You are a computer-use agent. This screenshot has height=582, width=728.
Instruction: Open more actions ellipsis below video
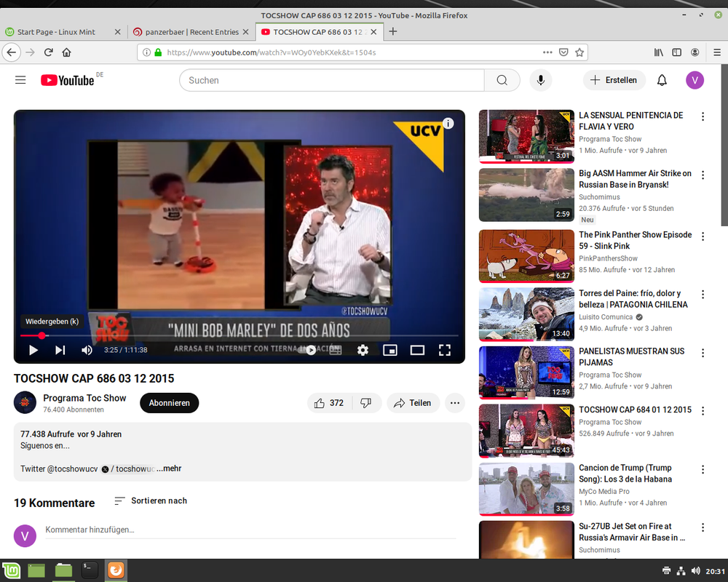(x=455, y=403)
